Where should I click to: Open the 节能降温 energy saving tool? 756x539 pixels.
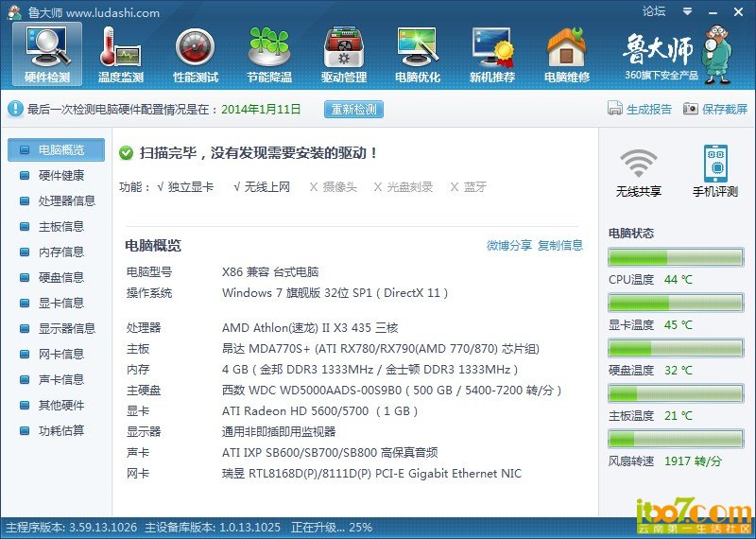[x=269, y=54]
